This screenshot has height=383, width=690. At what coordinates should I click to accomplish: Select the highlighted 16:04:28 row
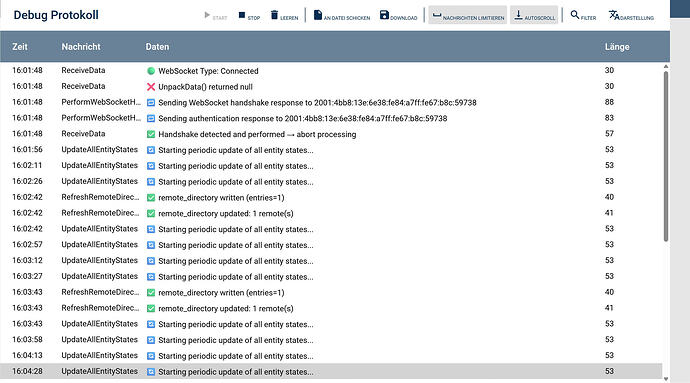click(331, 372)
